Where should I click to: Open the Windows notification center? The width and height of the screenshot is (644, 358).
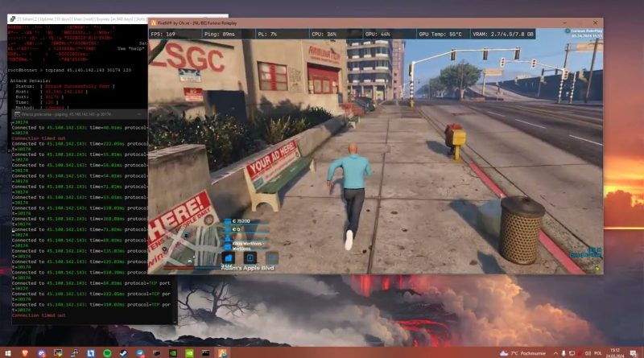point(634,353)
